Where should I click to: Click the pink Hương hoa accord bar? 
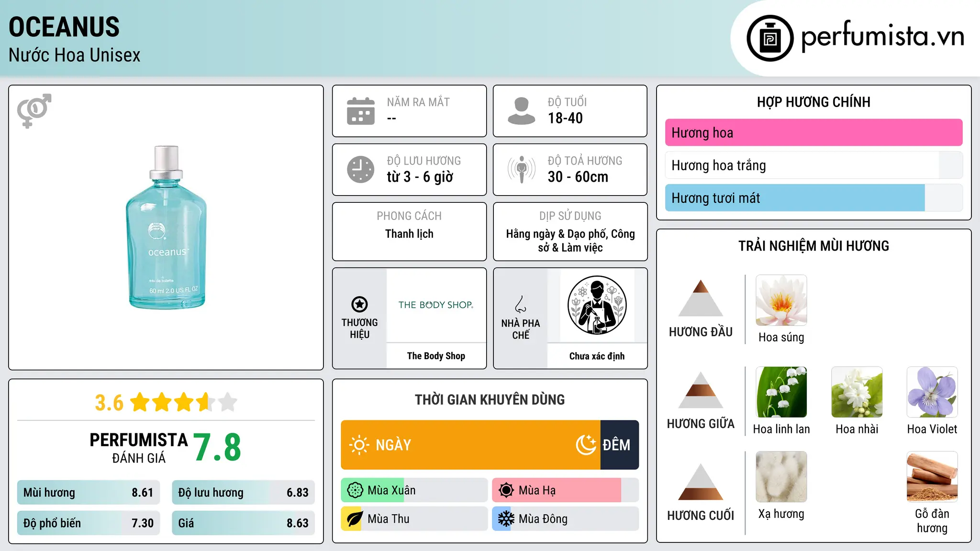pos(814,132)
